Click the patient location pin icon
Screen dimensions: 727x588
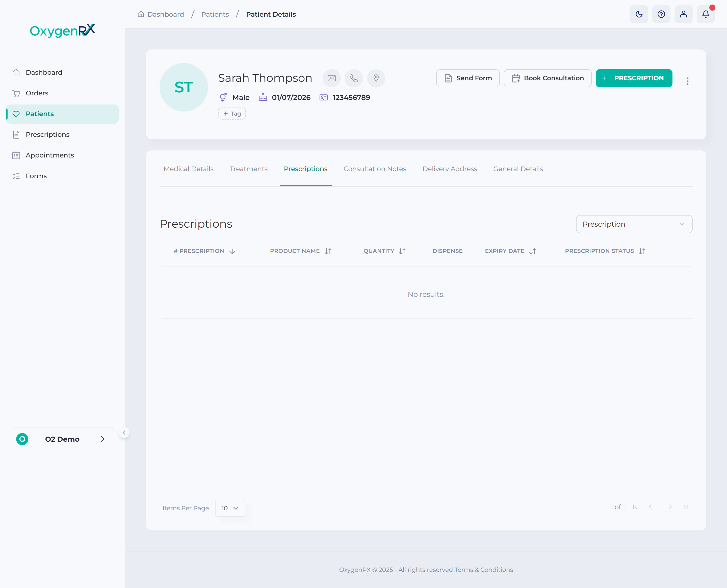tap(376, 78)
